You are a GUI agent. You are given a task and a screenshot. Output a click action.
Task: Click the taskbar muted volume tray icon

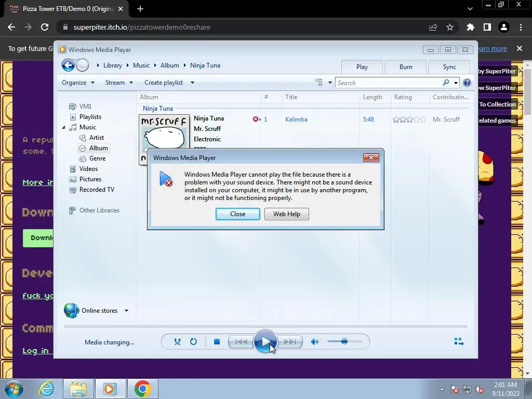pyautogui.click(x=480, y=389)
